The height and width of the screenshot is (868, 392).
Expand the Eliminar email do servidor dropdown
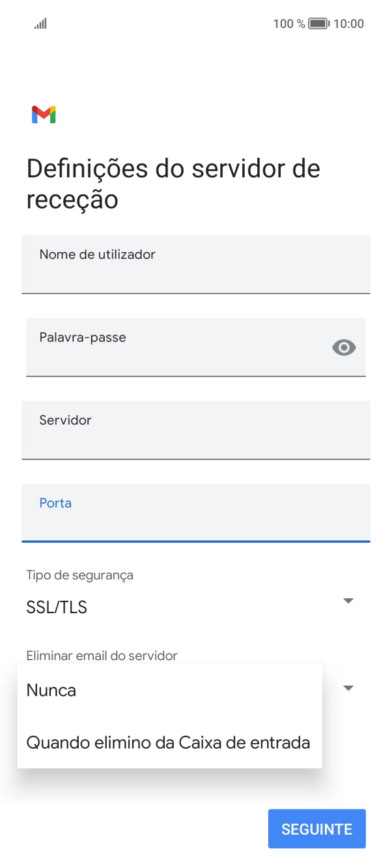(x=348, y=688)
